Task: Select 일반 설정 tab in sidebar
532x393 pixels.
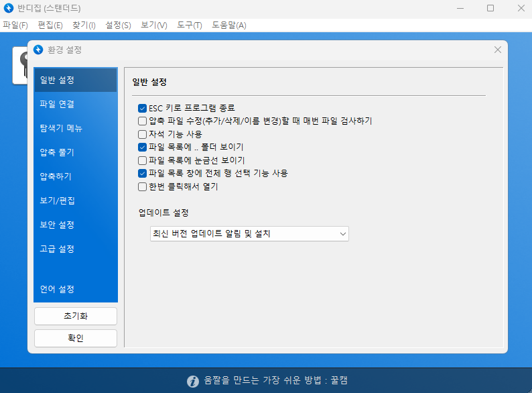Action: [76, 80]
